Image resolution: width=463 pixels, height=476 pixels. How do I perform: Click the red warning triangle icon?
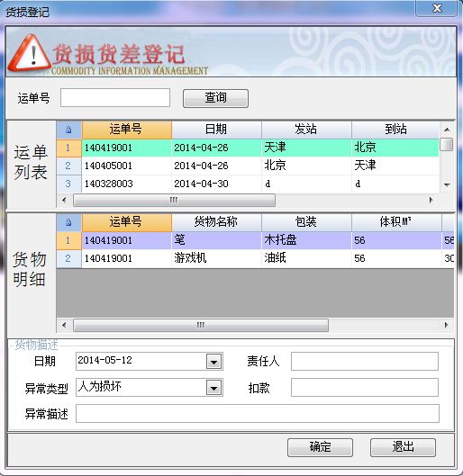[30, 53]
